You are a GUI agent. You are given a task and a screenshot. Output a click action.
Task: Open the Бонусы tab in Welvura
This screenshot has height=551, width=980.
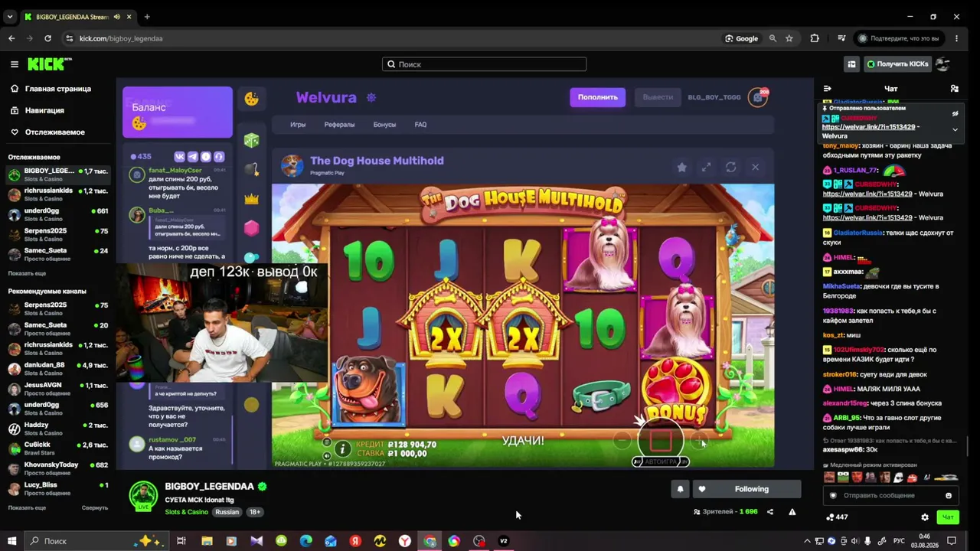coord(384,125)
